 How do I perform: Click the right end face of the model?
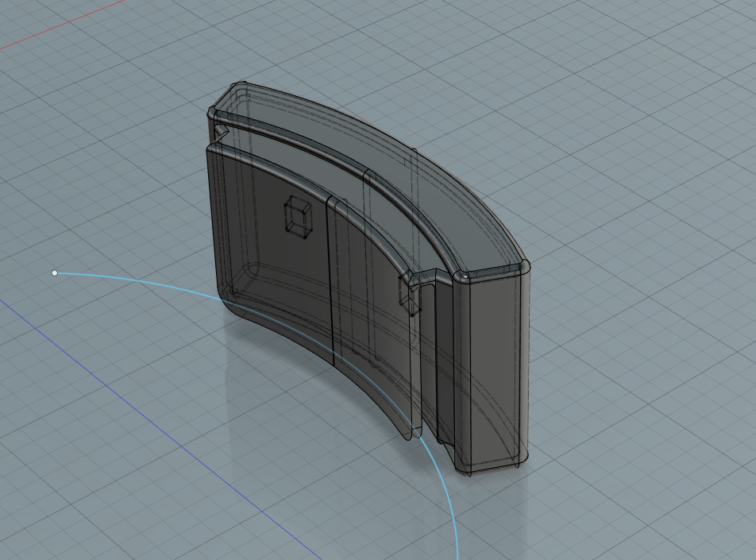(494, 365)
